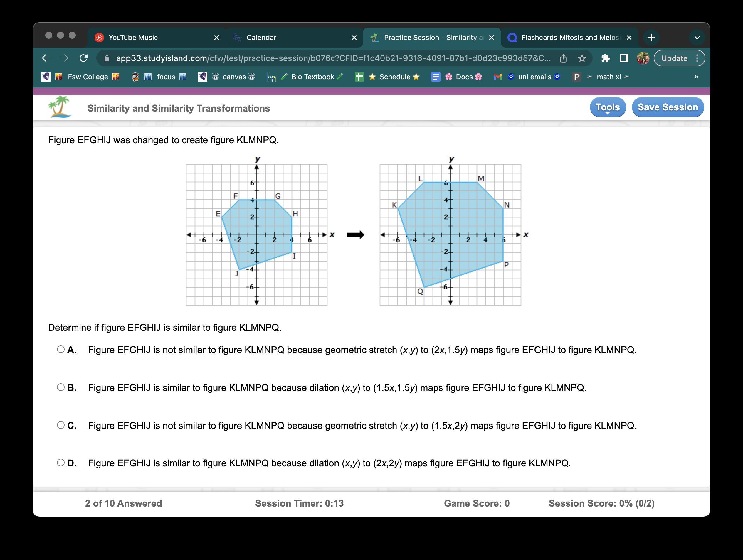This screenshot has width=743, height=560.
Task: Toggle the browser side panel icon
Action: pyautogui.click(x=624, y=58)
